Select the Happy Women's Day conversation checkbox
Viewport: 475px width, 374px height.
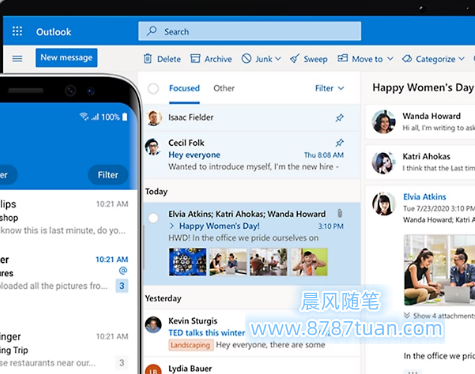click(153, 218)
